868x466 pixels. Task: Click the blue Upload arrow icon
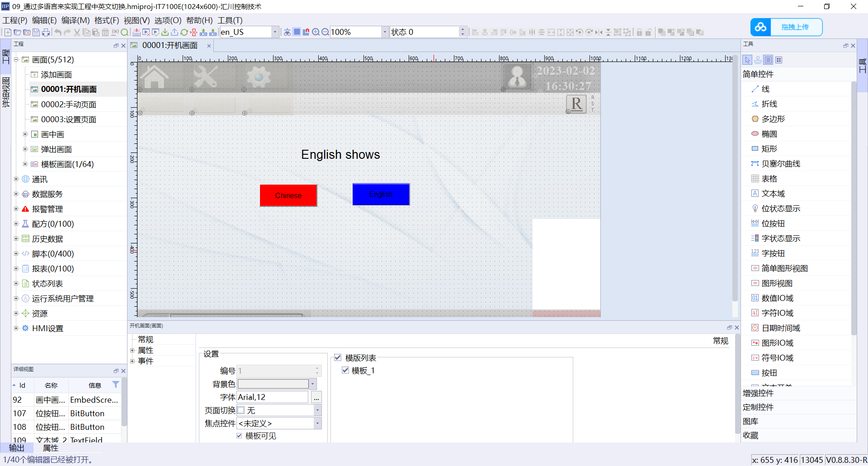click(x=175, y=32)
